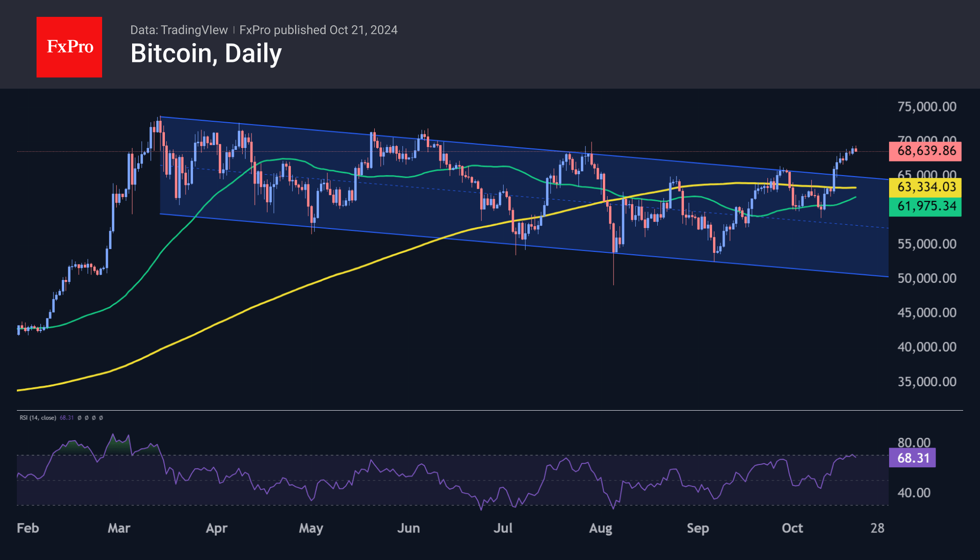
Task: Select the Oct label on time axis
Action: [x=792, y=528]
